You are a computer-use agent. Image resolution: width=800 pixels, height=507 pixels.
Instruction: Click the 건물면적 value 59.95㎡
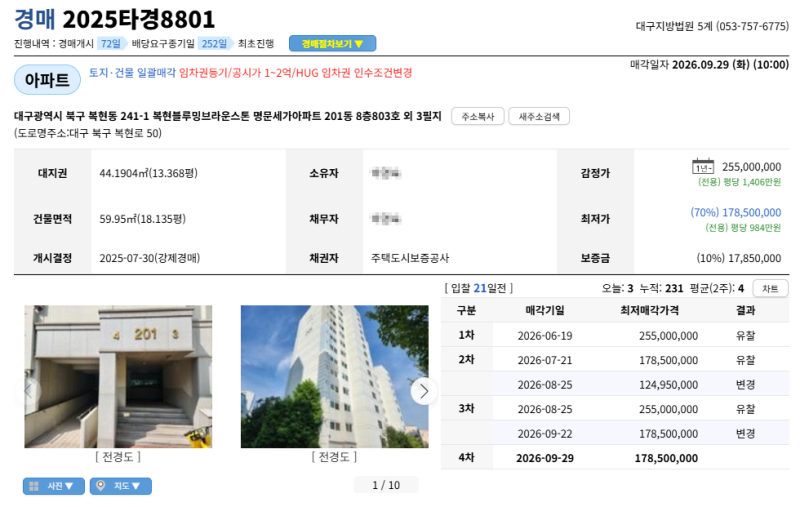[142, 219]
